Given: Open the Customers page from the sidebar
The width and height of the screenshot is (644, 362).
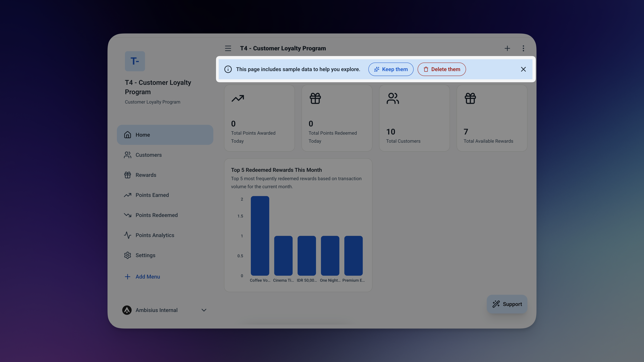Looking at the screenshot, I should [x=149, y=155].
